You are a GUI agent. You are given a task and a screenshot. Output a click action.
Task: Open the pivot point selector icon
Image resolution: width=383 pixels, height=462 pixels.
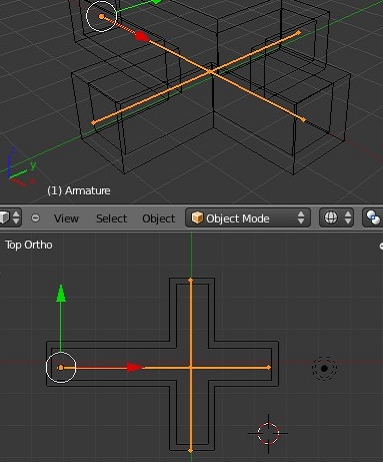pyautogui.click(x=373, y=218)
